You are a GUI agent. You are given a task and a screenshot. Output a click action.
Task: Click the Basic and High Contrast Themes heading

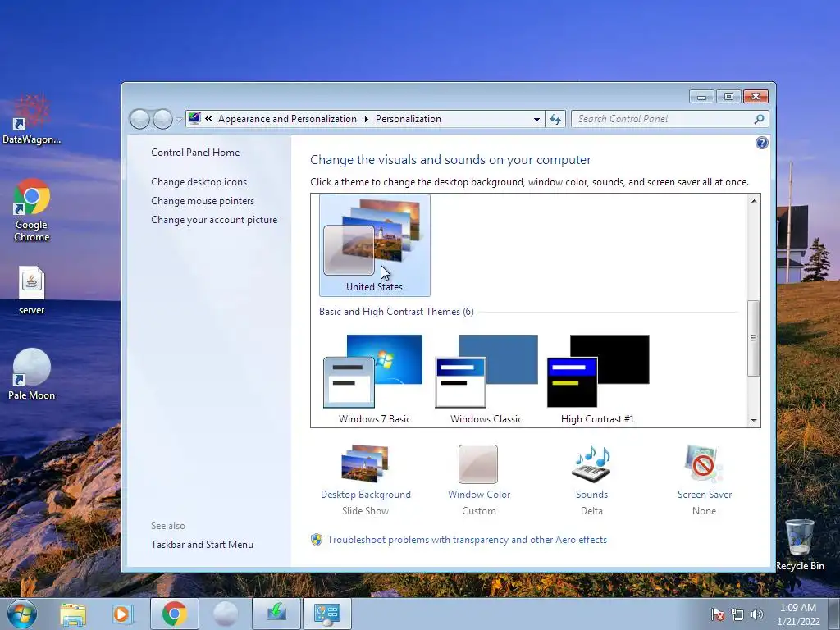396,312
